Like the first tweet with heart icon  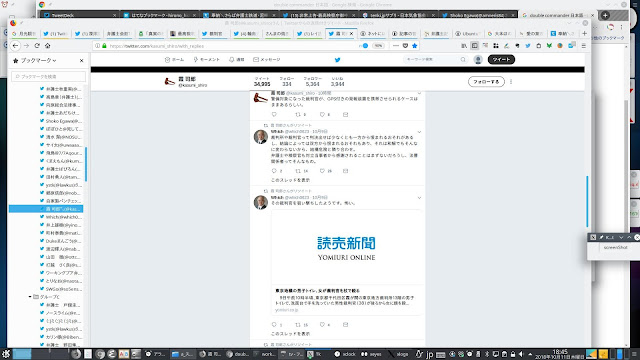coord(322,115)
